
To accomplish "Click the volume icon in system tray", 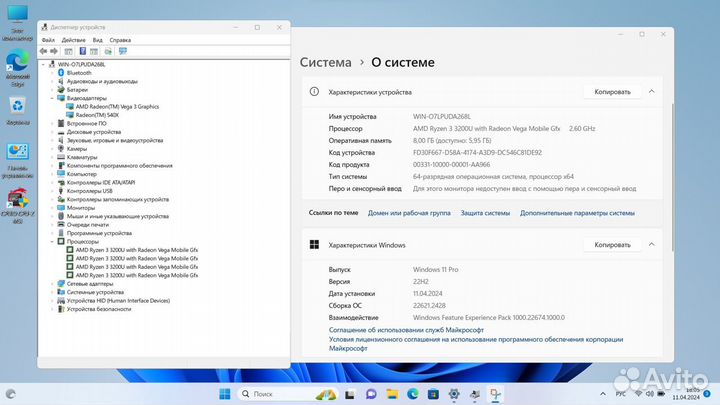I will click(x=650, y=394).
